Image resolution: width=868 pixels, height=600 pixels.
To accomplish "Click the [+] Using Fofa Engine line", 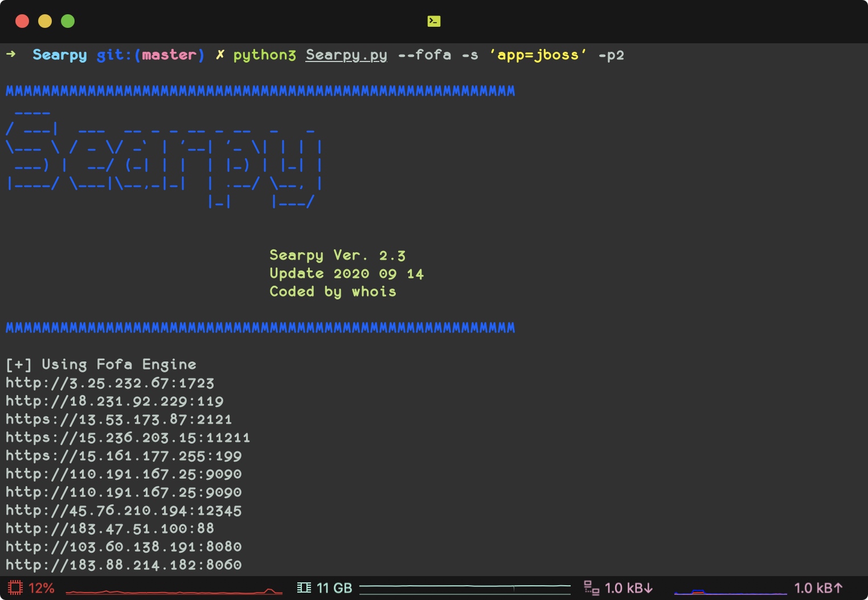I will click(x=101, y=365).
